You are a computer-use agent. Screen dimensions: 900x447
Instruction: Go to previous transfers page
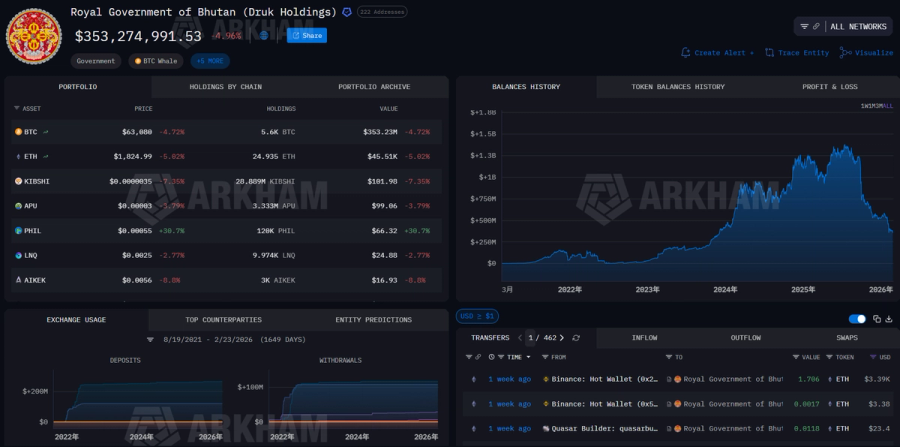pos(520,338)
